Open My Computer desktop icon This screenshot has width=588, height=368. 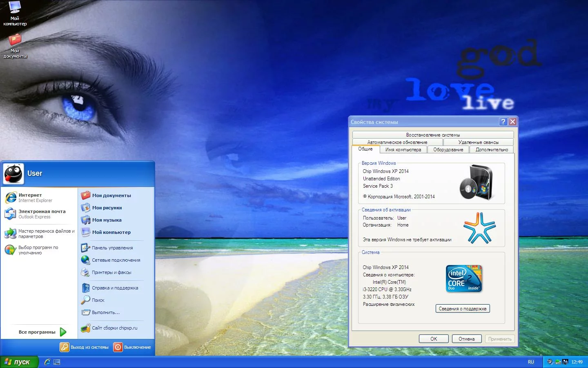[15, 13]
